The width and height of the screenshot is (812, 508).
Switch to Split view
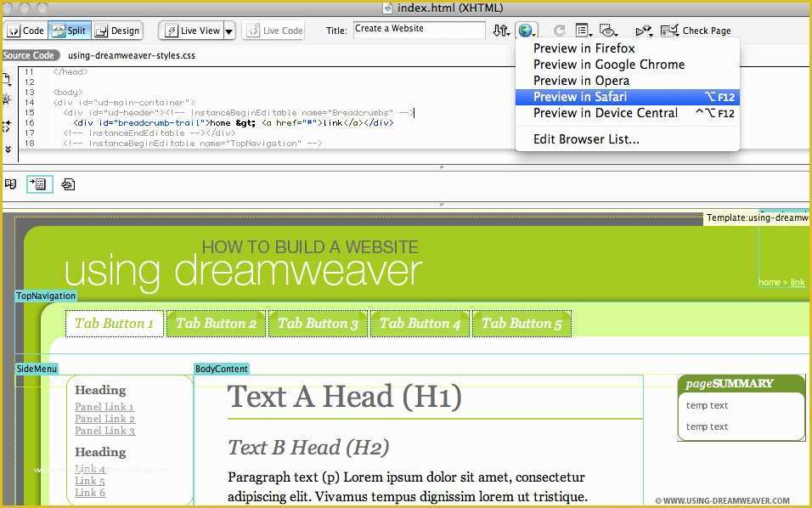pos(70,31)
